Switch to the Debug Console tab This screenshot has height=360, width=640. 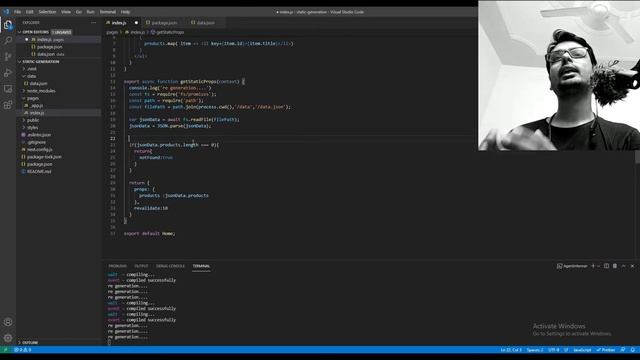170,266
